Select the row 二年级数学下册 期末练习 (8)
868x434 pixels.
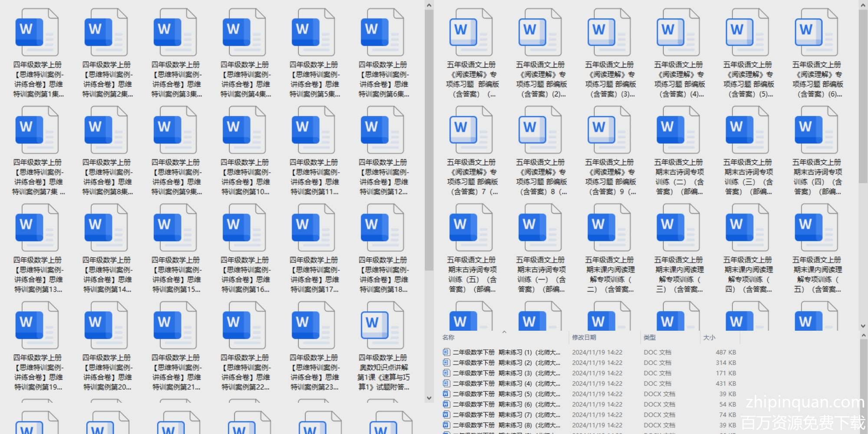click(x=589, y=425)
